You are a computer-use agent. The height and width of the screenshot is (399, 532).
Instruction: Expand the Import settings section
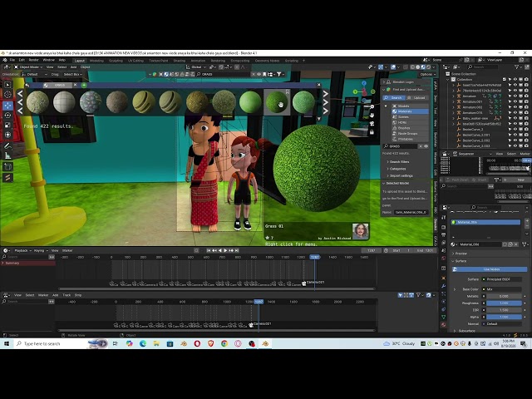tap(400, 175)
